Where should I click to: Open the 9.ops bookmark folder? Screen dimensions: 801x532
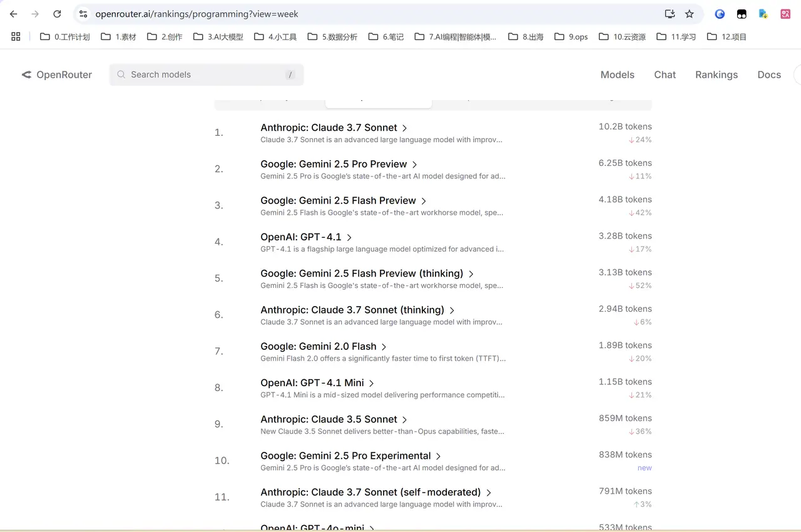(x=571, y=37)
